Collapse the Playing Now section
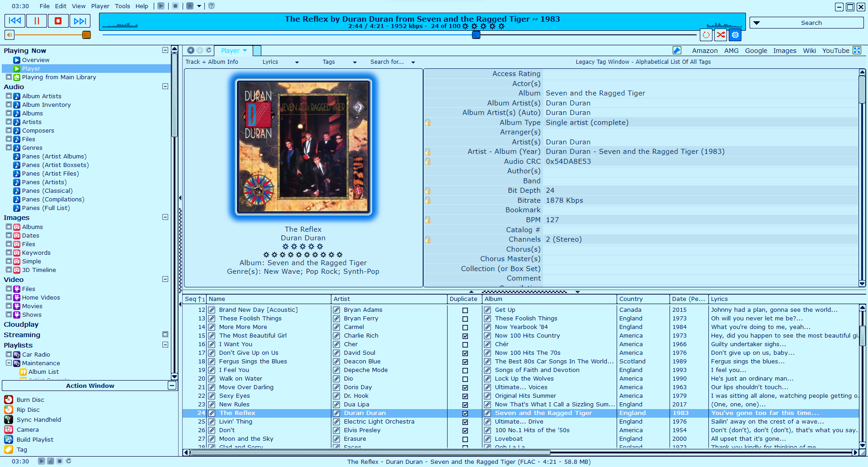This screenshot has width=868, height=467. (x=165, y=50)
